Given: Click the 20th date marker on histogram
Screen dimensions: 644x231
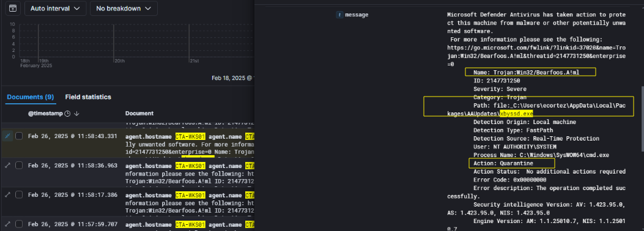Looking at the screenshot, I should pos(119,61).
